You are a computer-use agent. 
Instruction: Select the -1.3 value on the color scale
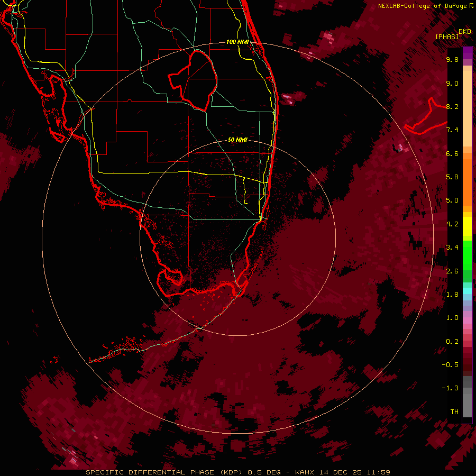click(x=450, y=388)
